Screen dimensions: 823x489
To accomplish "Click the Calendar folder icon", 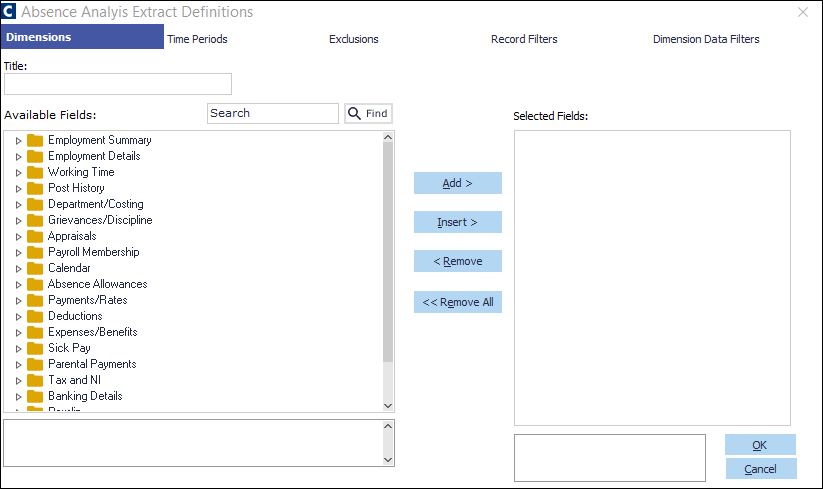I will pos(35,269).
